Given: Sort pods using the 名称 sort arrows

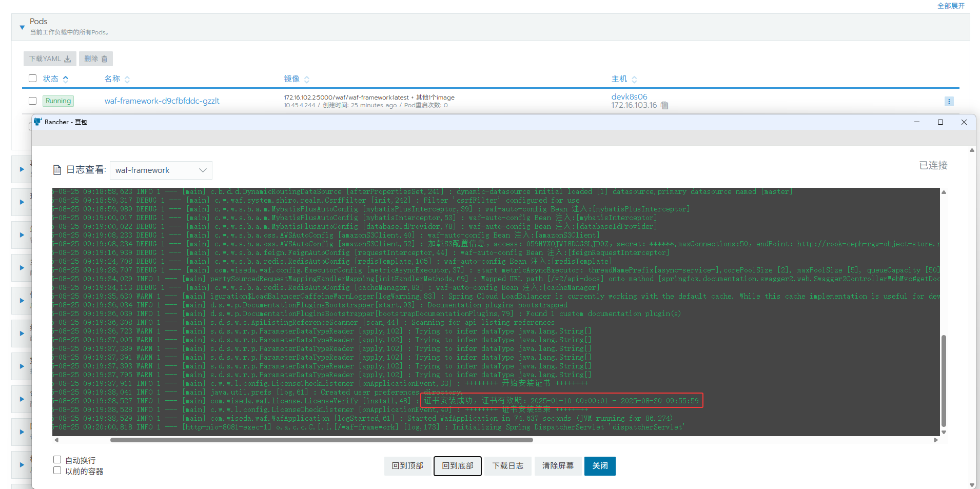Looking at the screenshot, I should 127,79.
